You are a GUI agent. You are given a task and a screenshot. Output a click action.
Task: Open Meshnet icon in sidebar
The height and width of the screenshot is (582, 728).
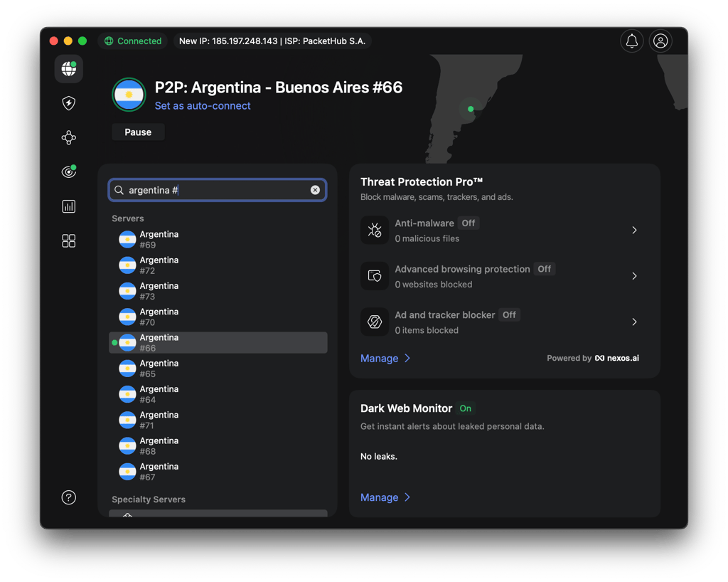click(x=69, y=137)
